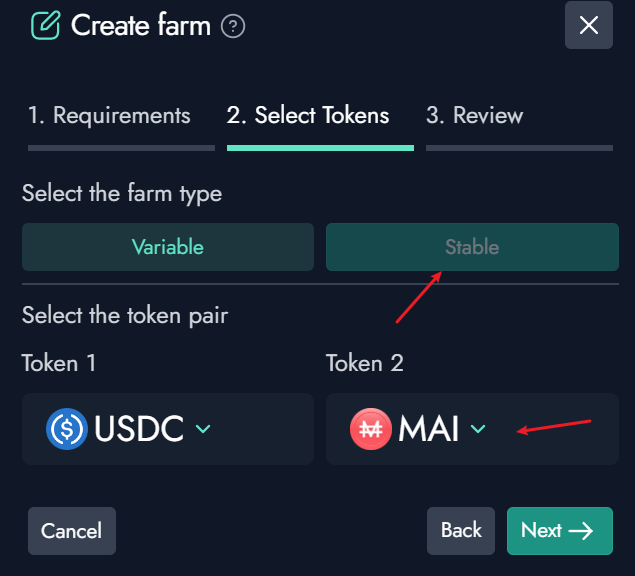Click the highlighted progress bar under Select Tokens
Viewport: 635px width, 576px height.
pyautogui.click(x=320, y=148)
